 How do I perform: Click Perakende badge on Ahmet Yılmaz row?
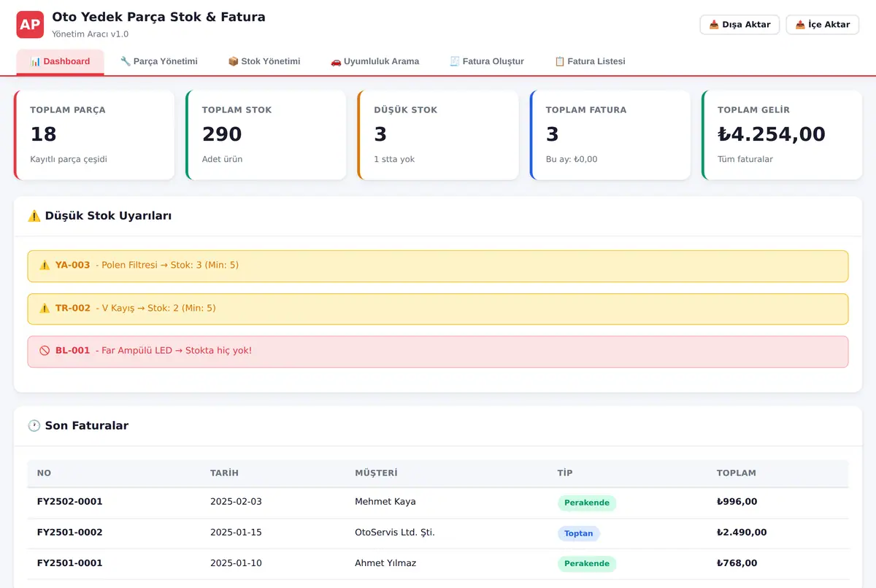click(587, 564)
